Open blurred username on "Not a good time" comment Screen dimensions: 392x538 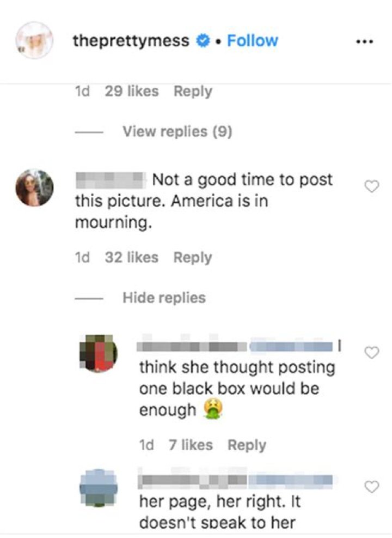coord(109,180)
